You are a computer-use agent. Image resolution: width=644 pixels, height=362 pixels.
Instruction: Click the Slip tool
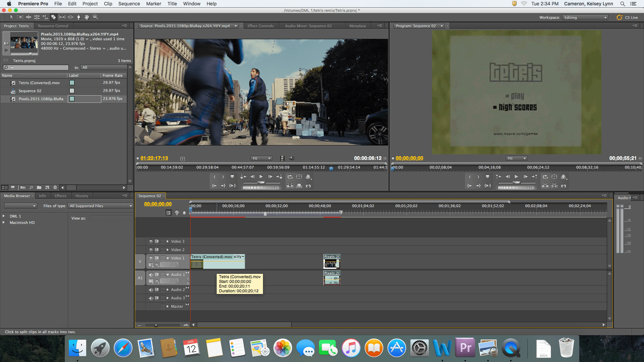pos(62,17)
